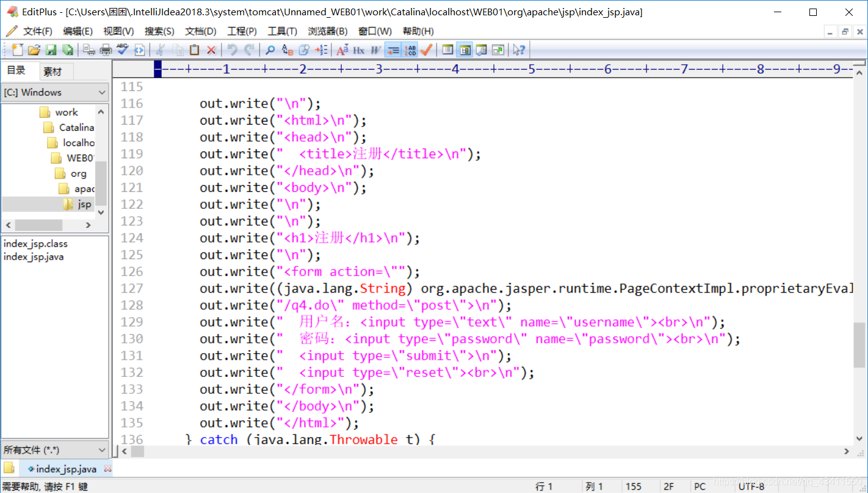Redo the last undone edit
The image size is (868, 493).
click(249, 50)
